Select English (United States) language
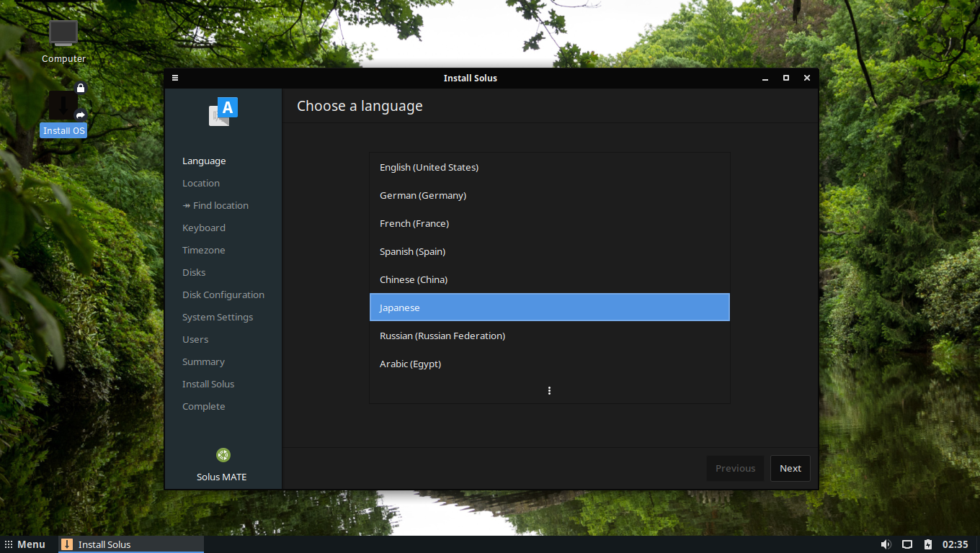The image size is (980, 553). pyautogui.click(x=550, y=167)
